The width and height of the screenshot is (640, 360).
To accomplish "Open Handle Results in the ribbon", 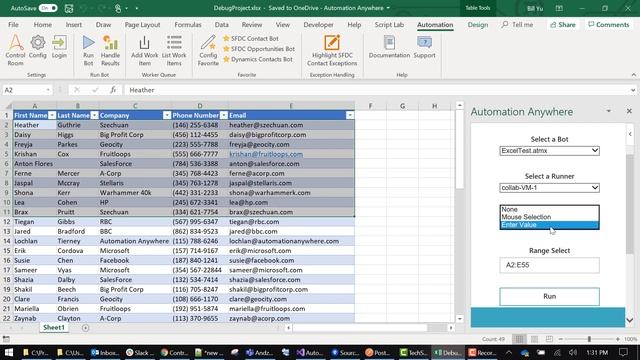I will (110, 50).
